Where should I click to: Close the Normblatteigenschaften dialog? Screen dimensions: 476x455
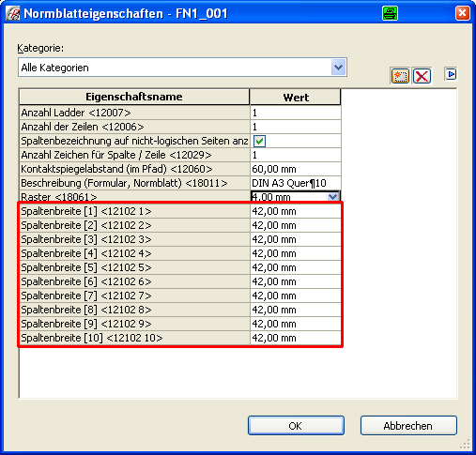point(462,13)
